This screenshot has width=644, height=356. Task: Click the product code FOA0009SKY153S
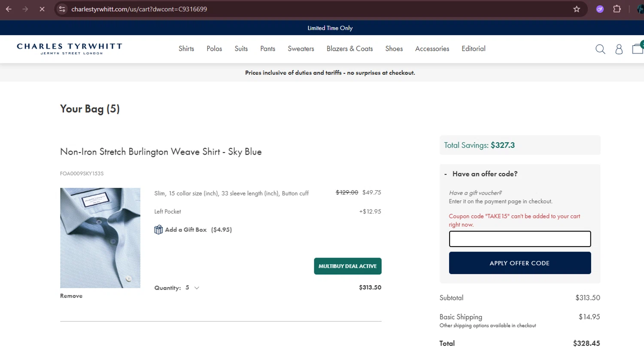82,173
